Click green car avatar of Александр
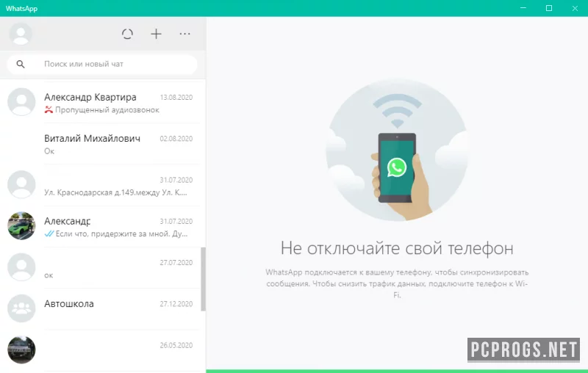This screenshot has height=373, width=588. [21, 226]
